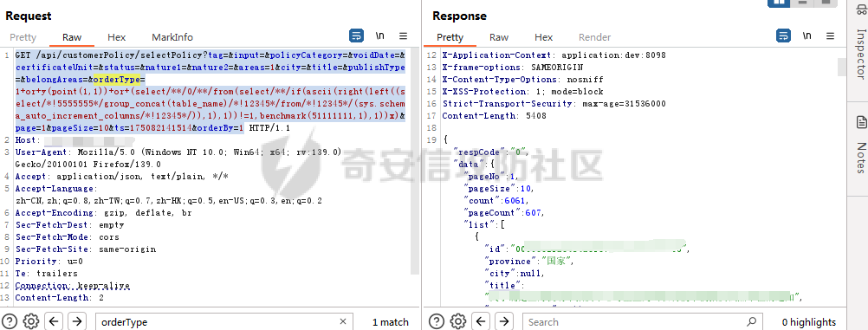Switch Request view to Pretty tab

23,37
